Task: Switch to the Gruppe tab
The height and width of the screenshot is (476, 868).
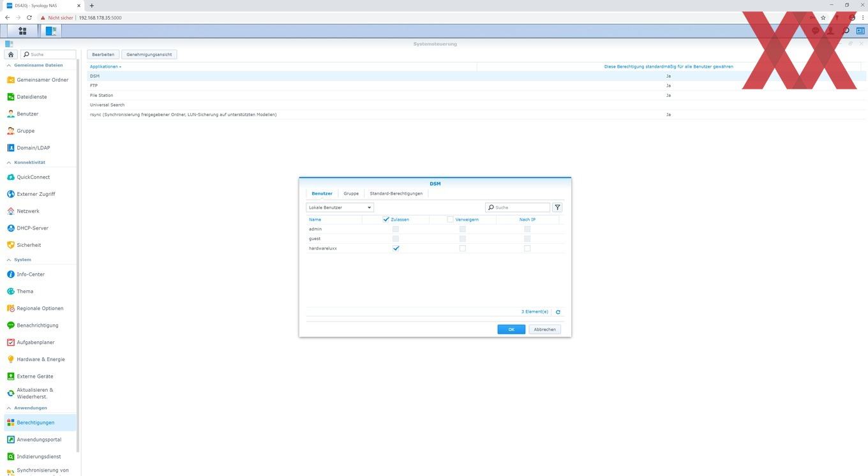Action: (351, 193)
